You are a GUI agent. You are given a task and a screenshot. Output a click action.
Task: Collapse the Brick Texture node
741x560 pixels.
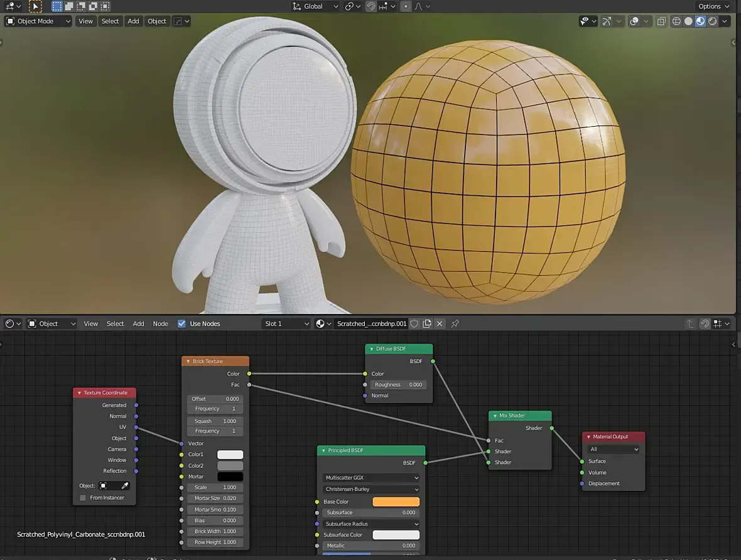(187, 362)
